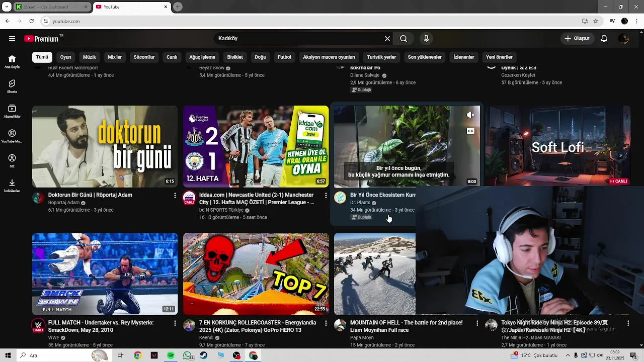Open the beIN SPORTS Türkiye channel link
Viewport: 644px width, 362px height.
[221, 210]
